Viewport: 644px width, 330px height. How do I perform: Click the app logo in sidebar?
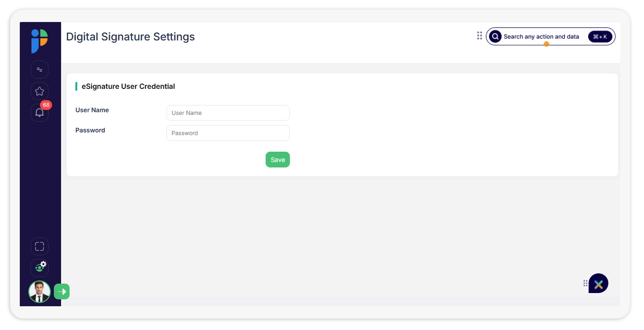click(x=40, y=41)
